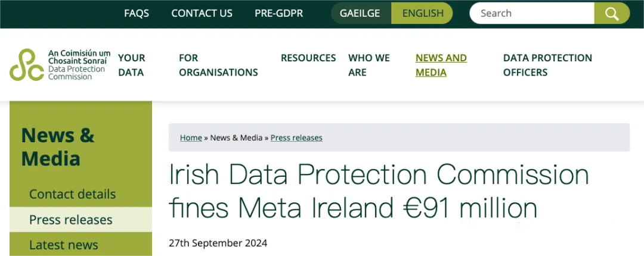The height and width of the screenshot is (256, 644).
Task: Select Press releases in the sidebar
Action: pyautogui.click(x=71, y=220)
